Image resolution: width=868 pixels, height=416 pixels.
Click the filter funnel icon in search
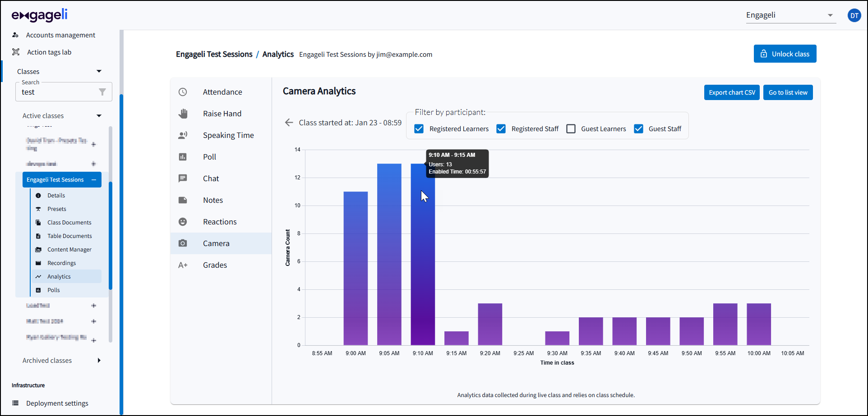(102, 92)
